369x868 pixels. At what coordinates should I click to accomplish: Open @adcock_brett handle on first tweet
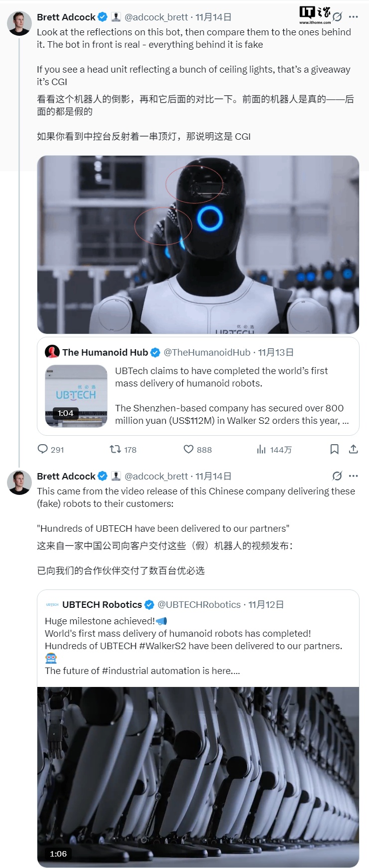(156, 17)
